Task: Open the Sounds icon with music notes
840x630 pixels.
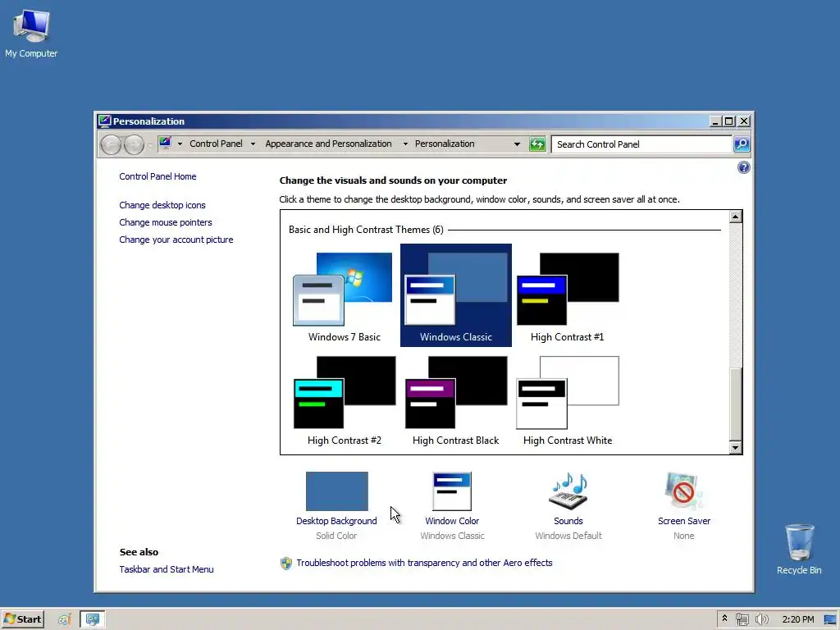Action: click(568, 491)
